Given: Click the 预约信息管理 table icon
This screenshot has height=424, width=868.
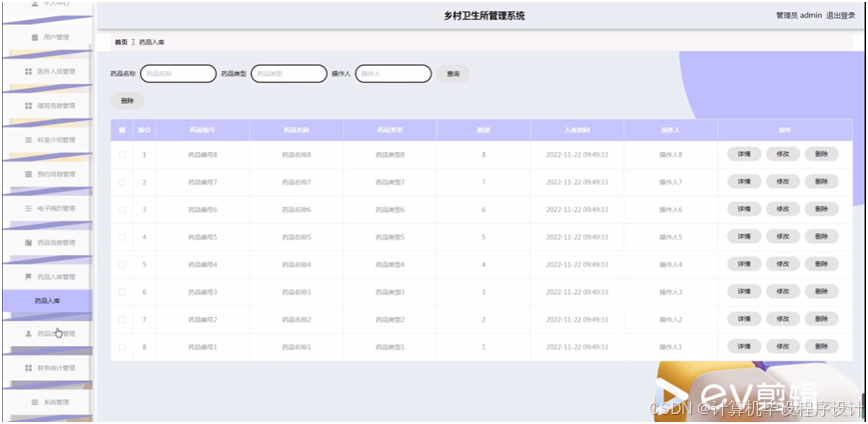Looking at the screenshot, I should pos(28,174).
